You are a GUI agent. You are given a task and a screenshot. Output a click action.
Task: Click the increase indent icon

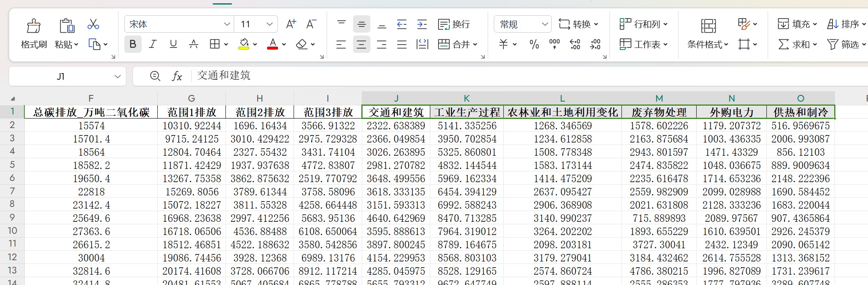[x=422, y=24]
